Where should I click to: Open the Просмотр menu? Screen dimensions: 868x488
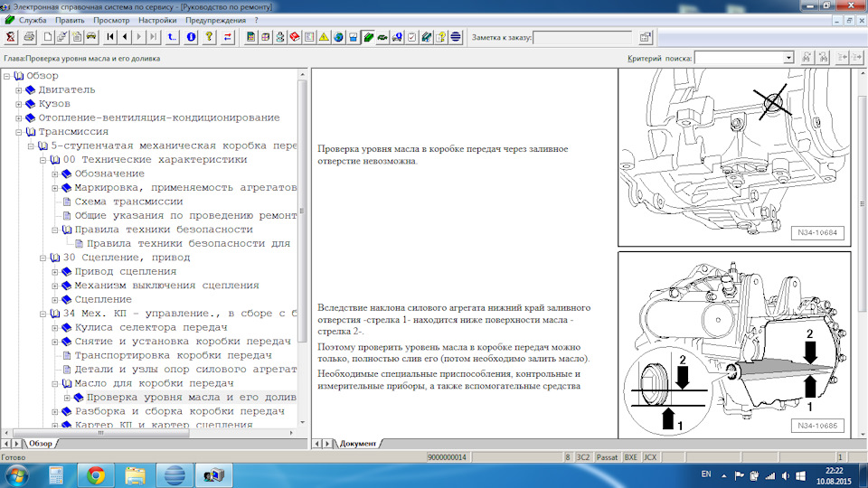pyautogui.click(x=111, y=20)
